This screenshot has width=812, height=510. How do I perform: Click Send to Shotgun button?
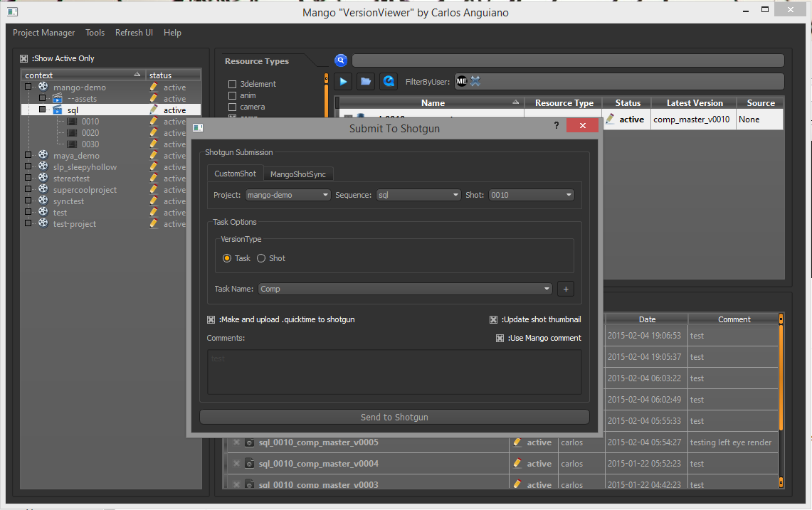(x=394, y=417)
